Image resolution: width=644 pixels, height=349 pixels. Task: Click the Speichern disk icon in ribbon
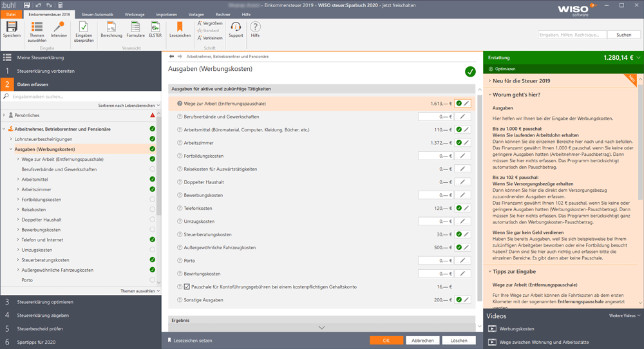click(12, 26)
